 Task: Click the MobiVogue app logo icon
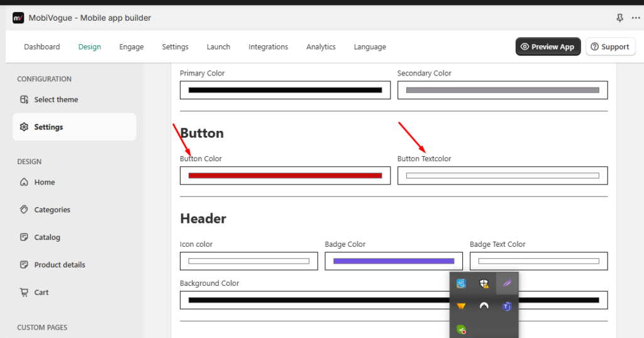tap(18, 18)
